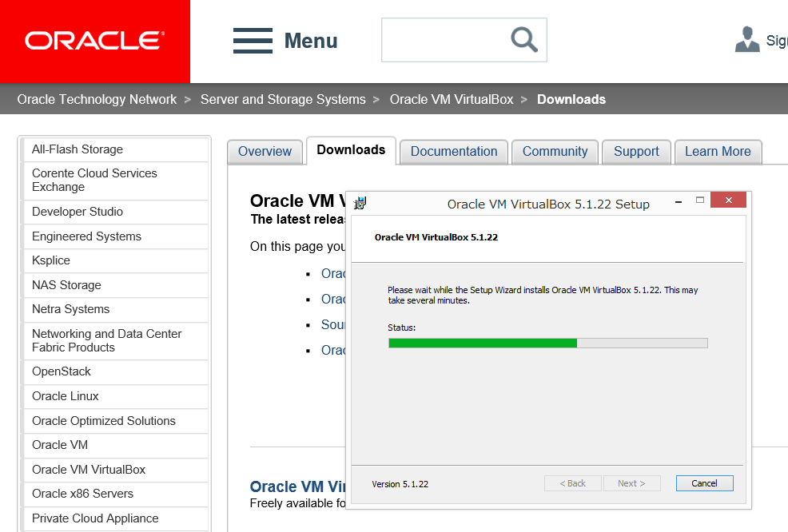Click the user account sign-in icon
788x532 pixels.
click(x=747, y=40)
